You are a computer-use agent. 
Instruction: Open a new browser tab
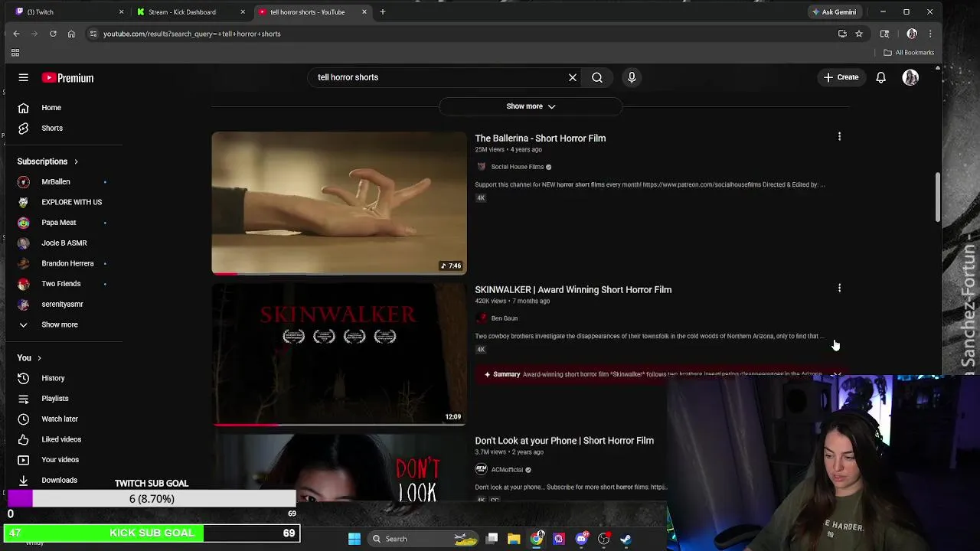click(383, 11)
